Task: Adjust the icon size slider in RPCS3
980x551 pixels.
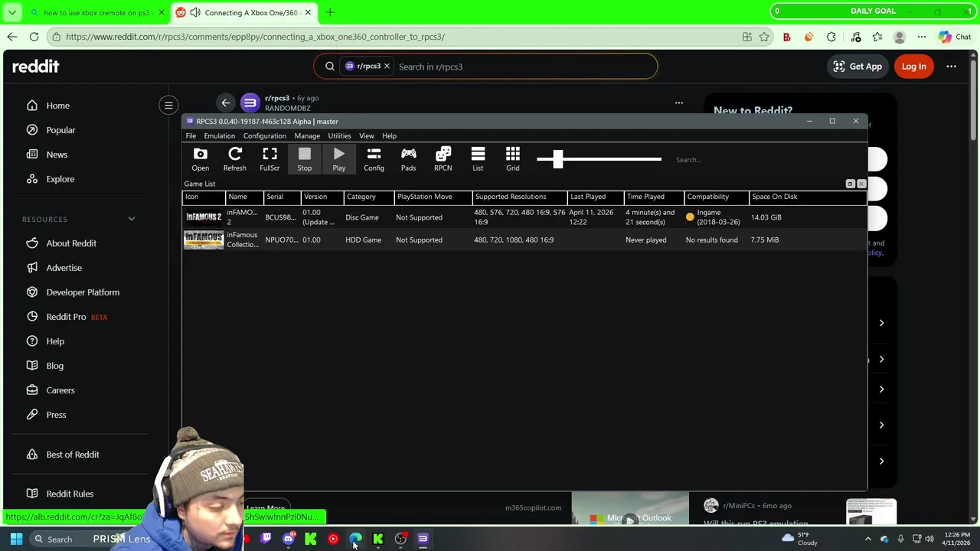Action: (557, 159)
